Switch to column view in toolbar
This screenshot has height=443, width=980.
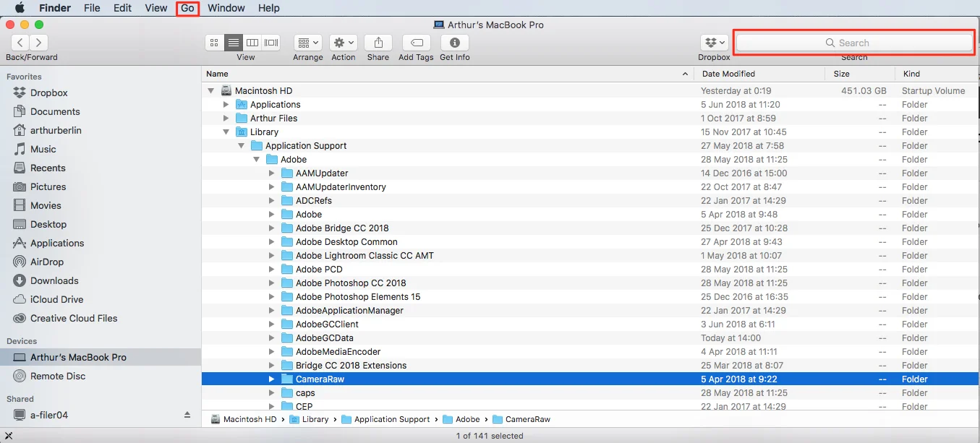(252, 43)
